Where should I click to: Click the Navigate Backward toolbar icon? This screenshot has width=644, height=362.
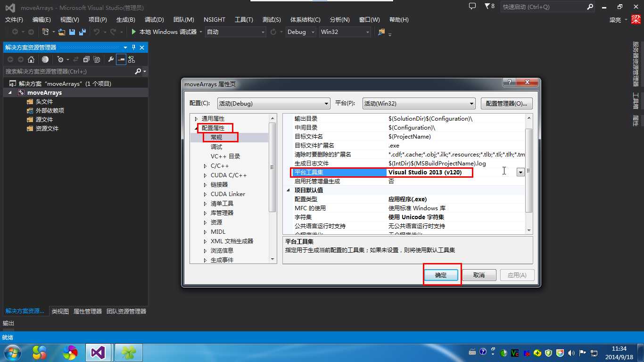pyautogui.click(x=15, y=32)
